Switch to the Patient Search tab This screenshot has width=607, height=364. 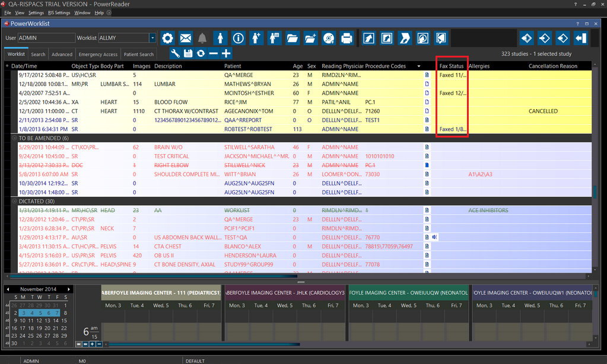[139, 55]
